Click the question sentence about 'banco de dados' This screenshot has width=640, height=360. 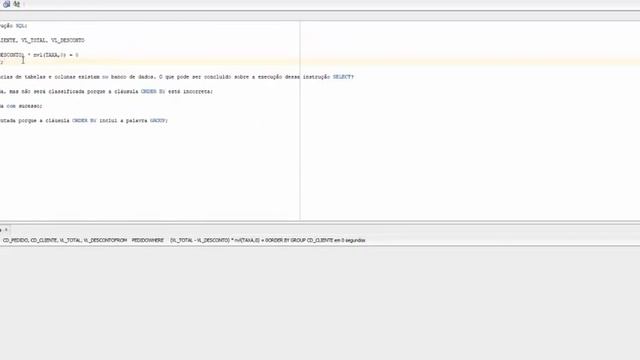[x=177, y=77]
